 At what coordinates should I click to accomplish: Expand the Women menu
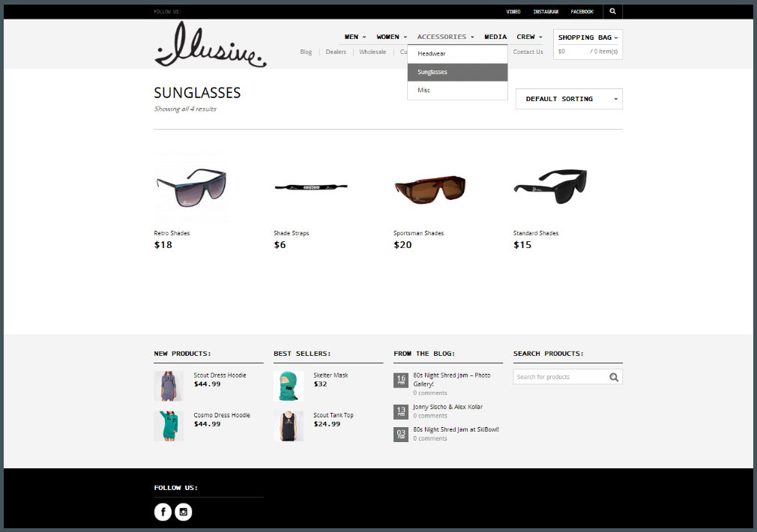point(391,37)
